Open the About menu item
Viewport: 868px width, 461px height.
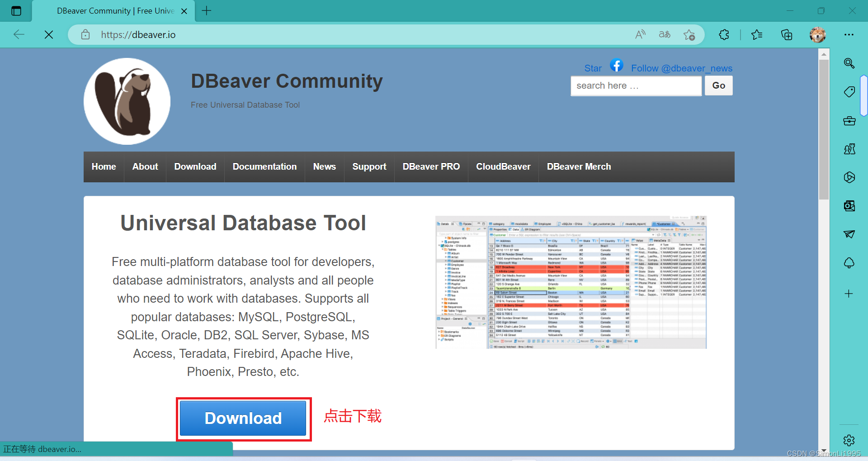[x=145, y=167]
